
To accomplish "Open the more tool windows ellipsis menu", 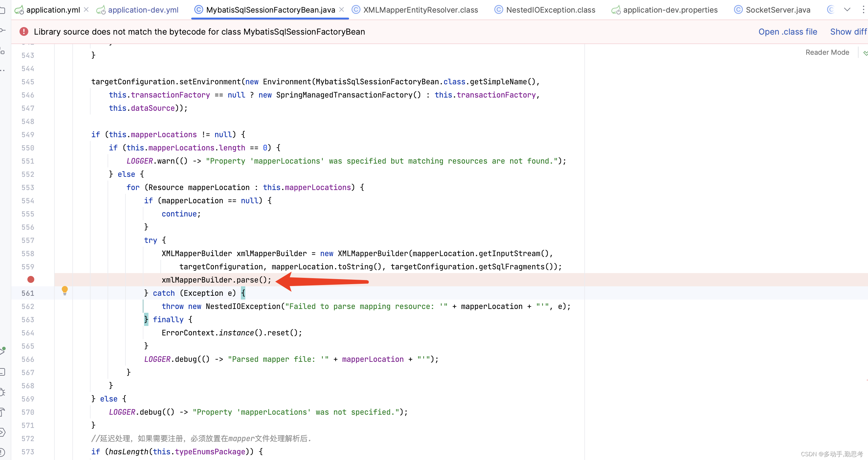I will tap(3, 70).
